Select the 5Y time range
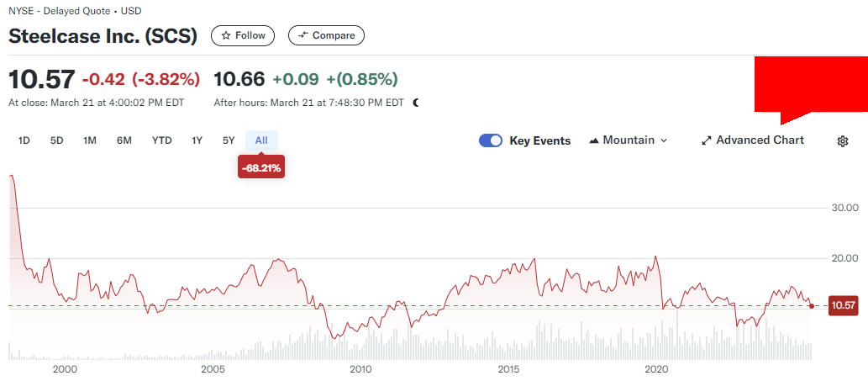 [229, 140]
